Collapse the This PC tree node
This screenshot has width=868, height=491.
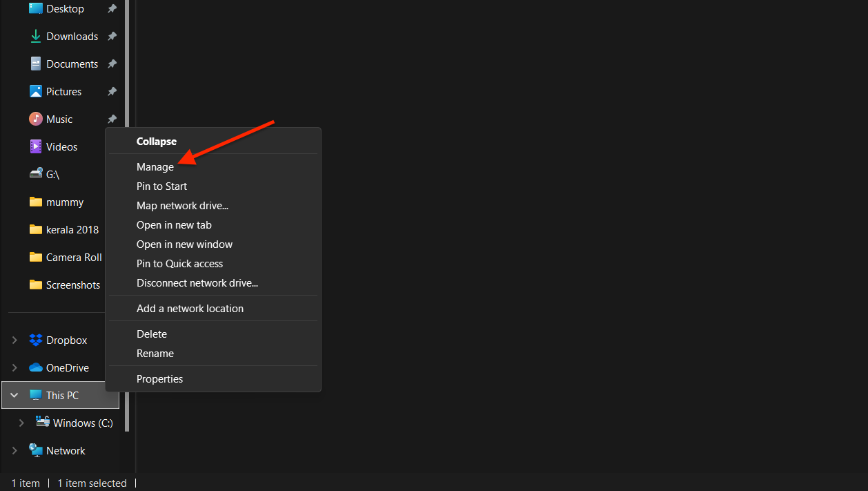click(14, 396)
